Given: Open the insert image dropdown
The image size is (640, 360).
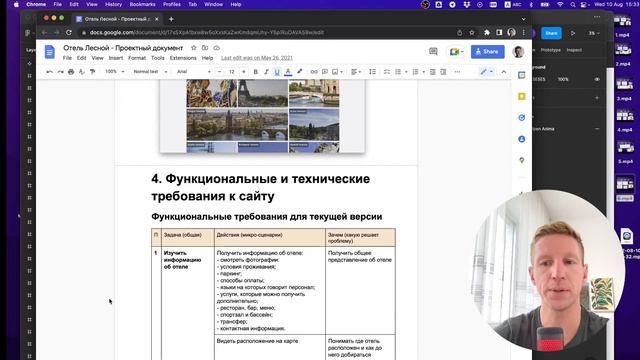Looking at the screenshot, I should 337,72.
